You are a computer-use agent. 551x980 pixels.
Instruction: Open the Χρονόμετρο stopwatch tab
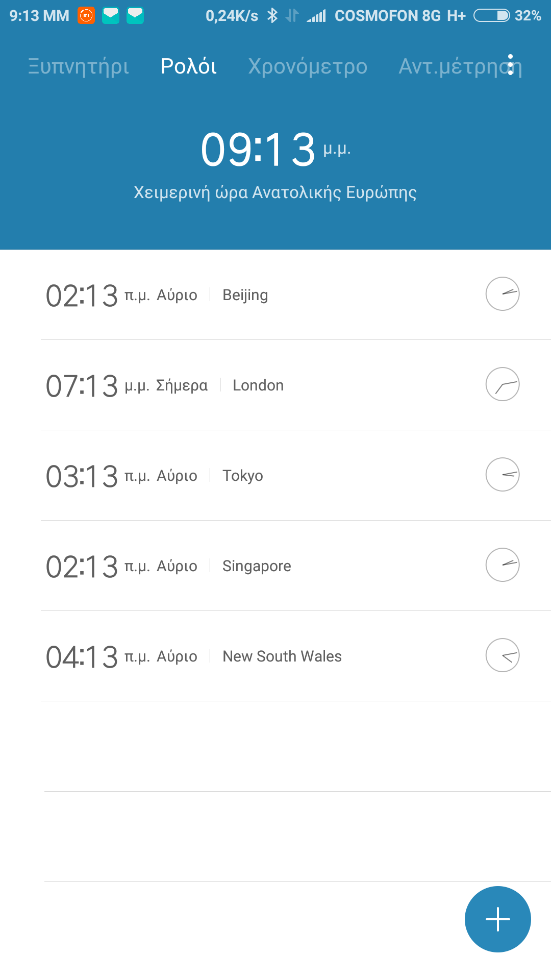click(x=308, y=66)
